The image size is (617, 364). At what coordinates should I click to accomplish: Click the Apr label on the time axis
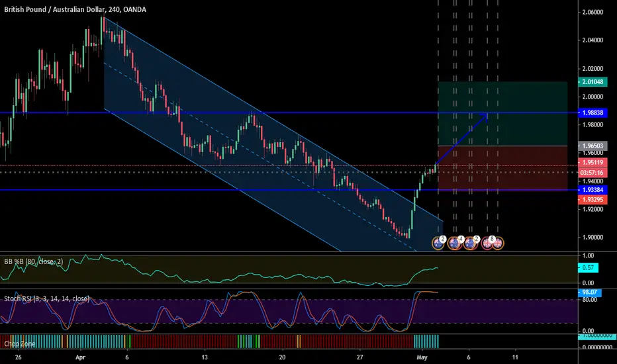[80, 357]
